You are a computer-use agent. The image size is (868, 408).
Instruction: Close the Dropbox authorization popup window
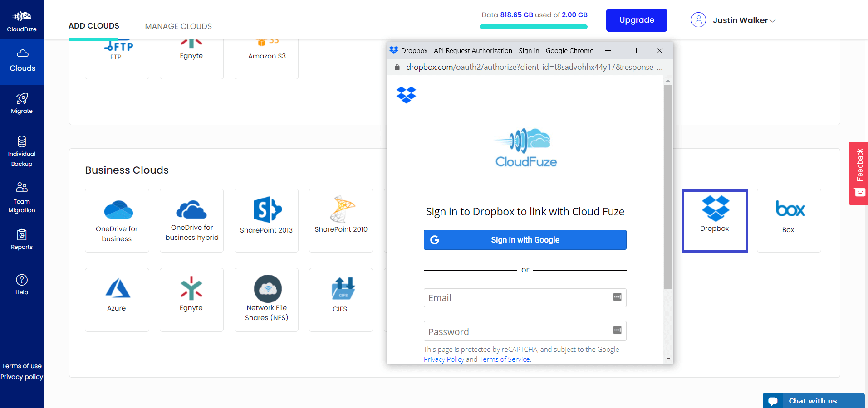click(x=660, y=51)
